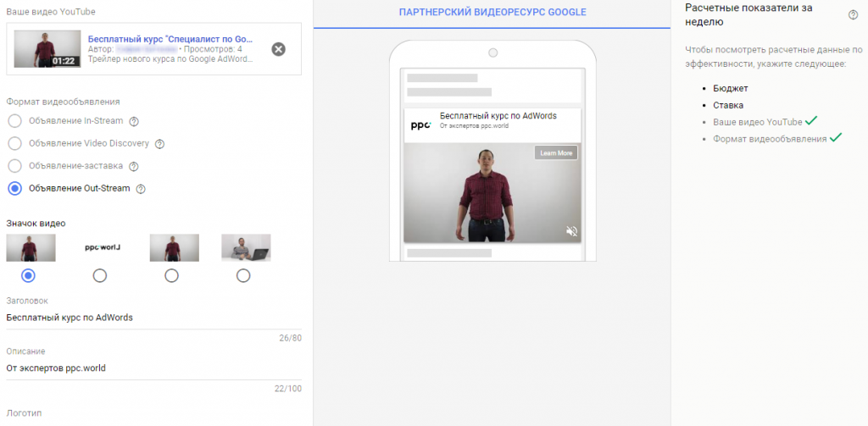Screen dimensions: 868x426
Task: Click the preview headline Бесплатный курс по AdWords
Action: [x=498, y=116]
